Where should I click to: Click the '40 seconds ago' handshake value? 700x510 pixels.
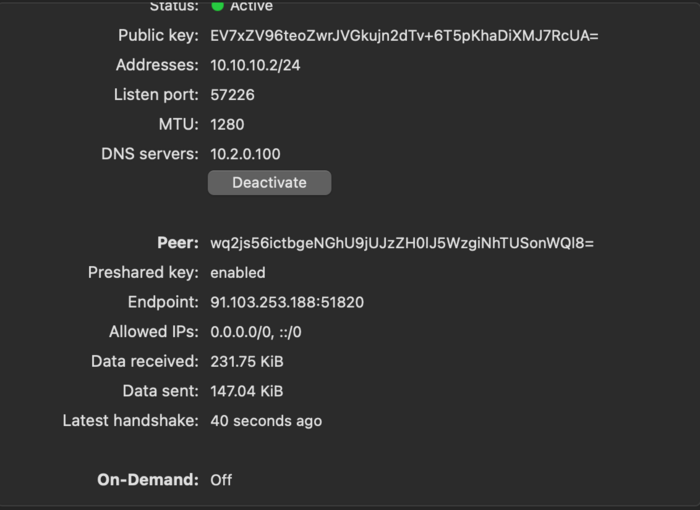[266, 421]
